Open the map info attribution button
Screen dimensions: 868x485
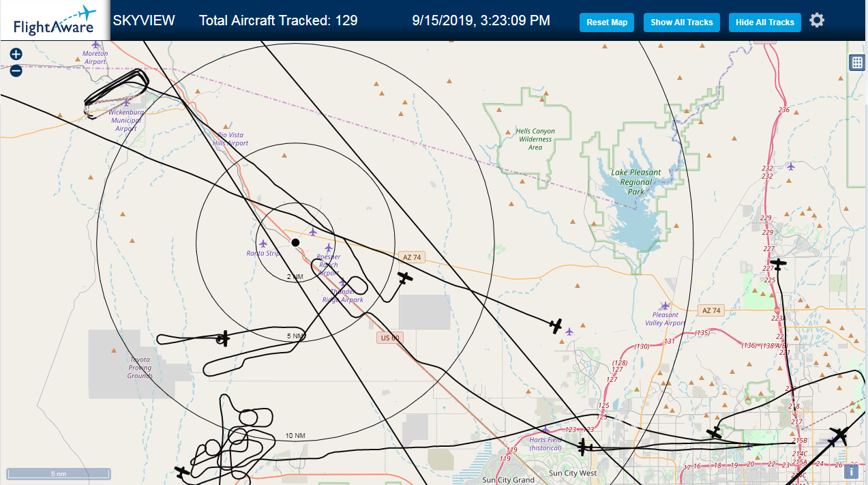pos(852,471)
